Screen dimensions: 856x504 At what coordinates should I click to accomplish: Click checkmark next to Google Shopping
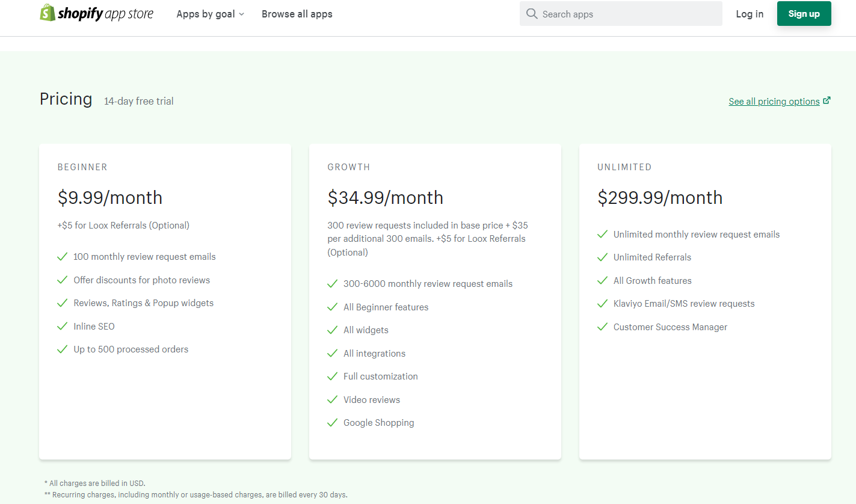(x=332, y=423)
